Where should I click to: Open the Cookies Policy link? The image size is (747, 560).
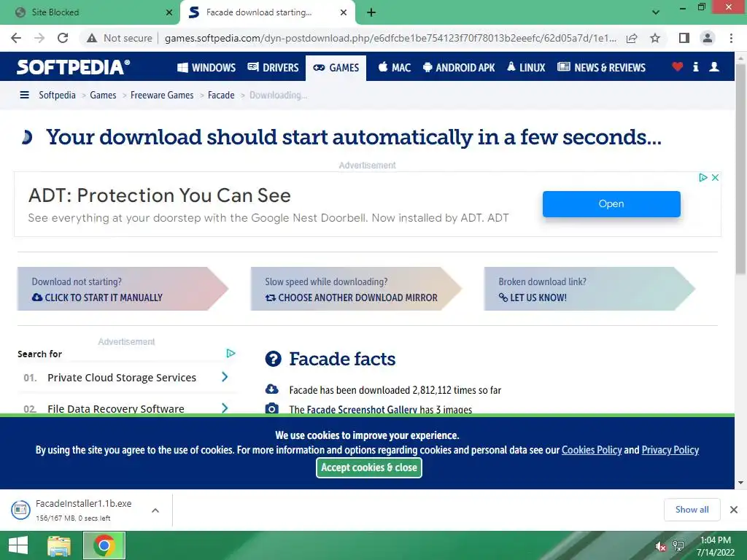[592, 450]
